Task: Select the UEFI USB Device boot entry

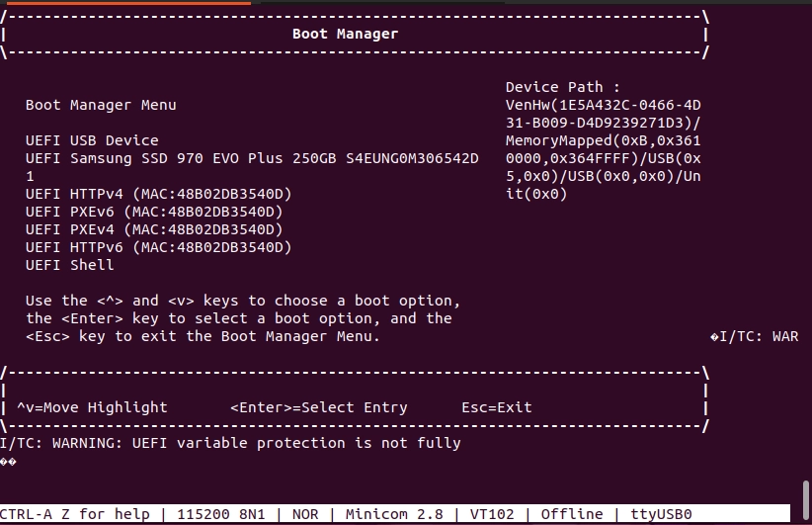Action: [92, 140]
